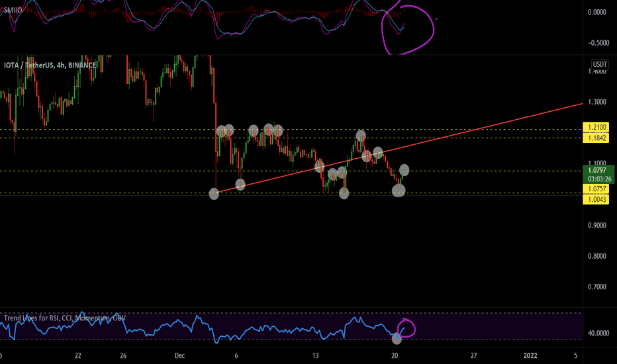
Task: Click the 1.0757 yellow price label
Action: (x=596, y=189)
